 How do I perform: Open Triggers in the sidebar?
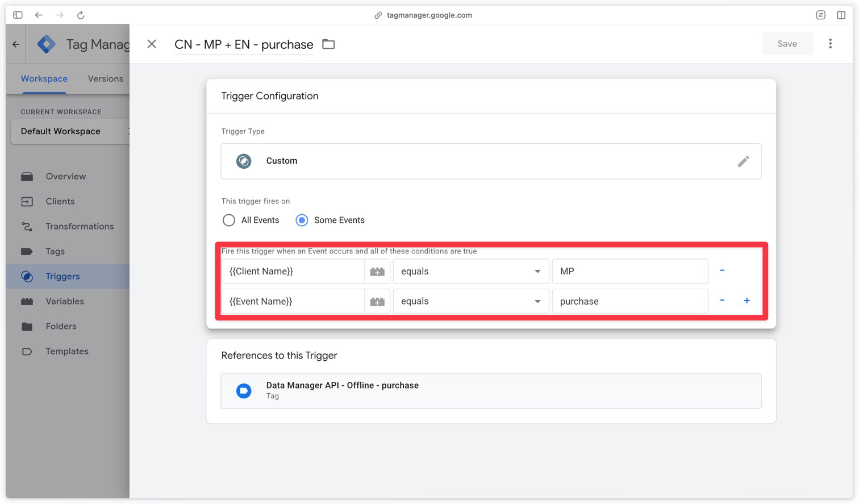point(62,277)
